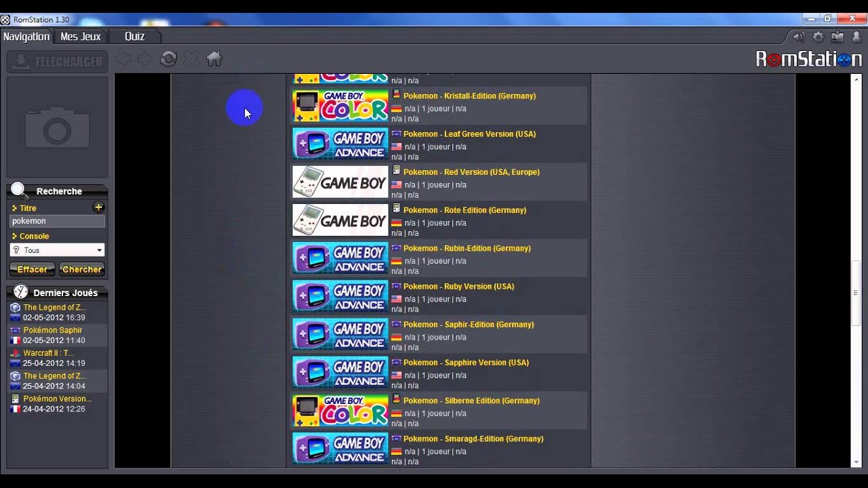Select Pokémon Version... played 24-04-2012 12:26
The width and height of the screenshot is (868, 488).
58,404
